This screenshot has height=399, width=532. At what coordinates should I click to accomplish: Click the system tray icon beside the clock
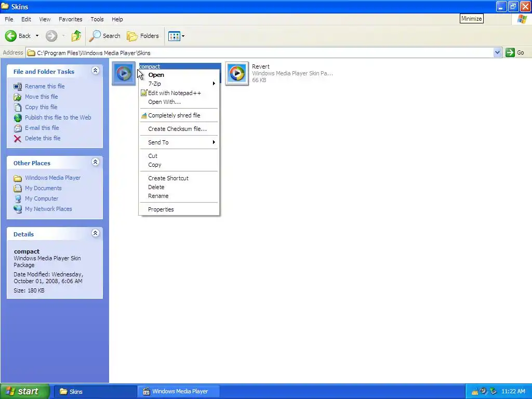[494, 392]
